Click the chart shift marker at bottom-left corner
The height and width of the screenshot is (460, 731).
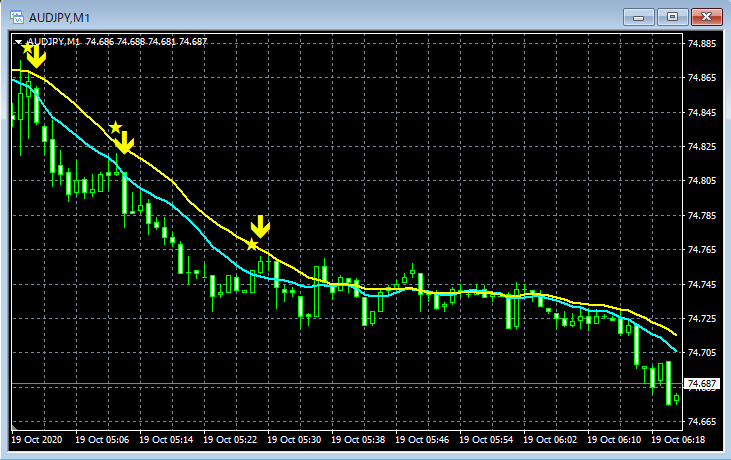[x=14, y=427]
